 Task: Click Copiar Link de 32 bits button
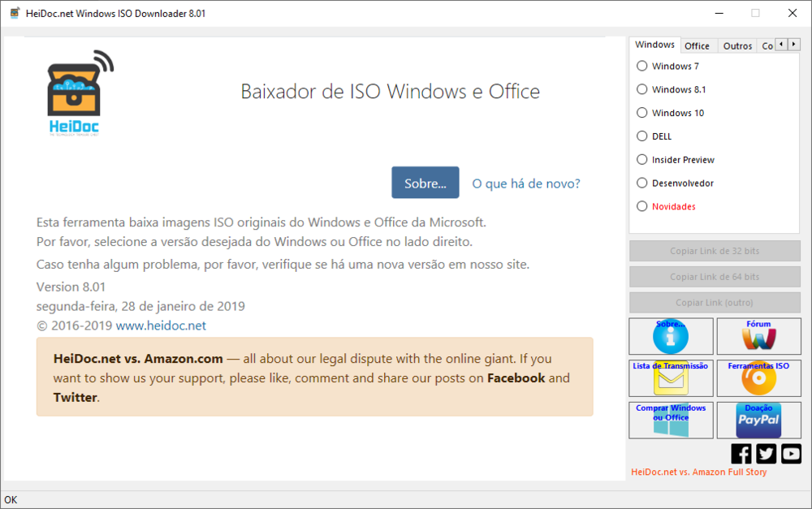(x=715, y=251)
